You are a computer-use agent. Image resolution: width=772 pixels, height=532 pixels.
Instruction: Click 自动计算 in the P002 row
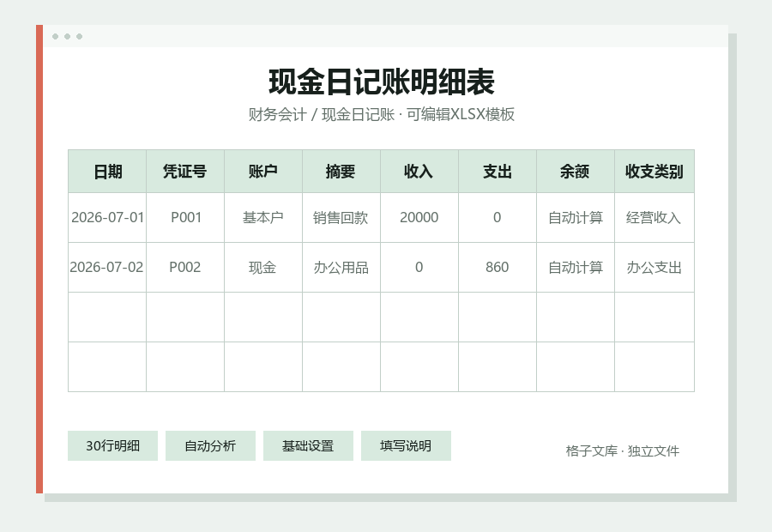pos(576,268)
